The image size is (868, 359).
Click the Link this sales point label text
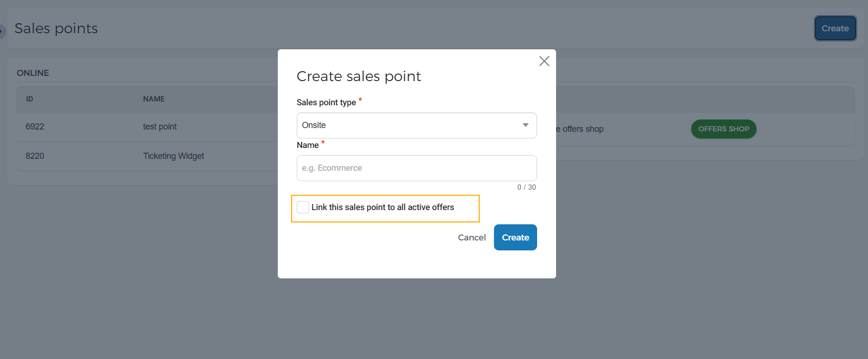coord(383,207)
